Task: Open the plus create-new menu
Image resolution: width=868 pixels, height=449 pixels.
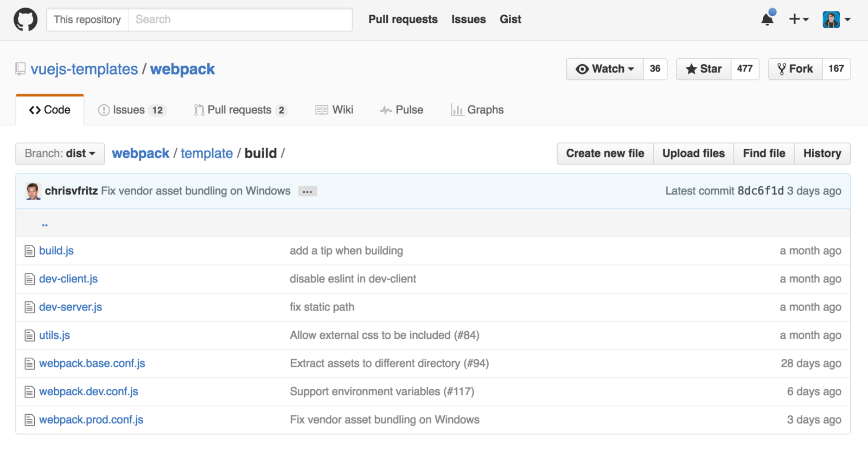Action: 799,20
